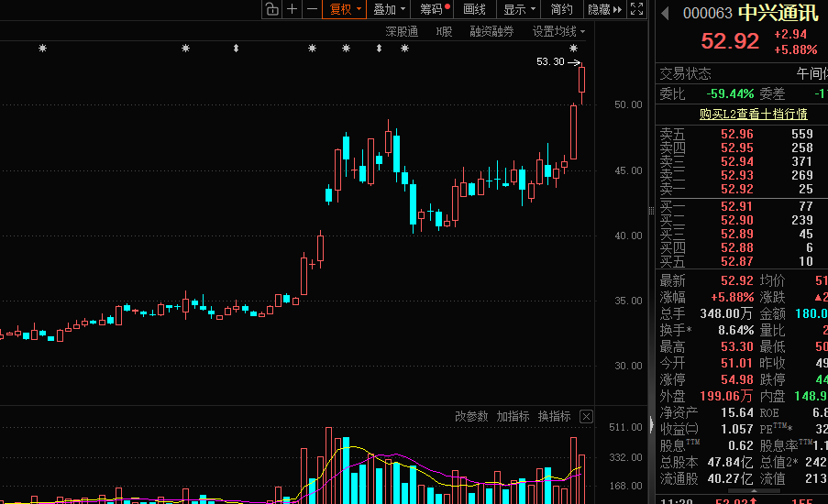
Task: Collapse side panel using divider arrow
Action: (651, 425)
